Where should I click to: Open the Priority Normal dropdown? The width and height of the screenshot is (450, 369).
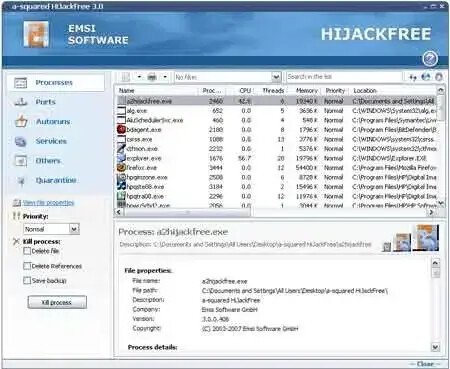[x=51, y=229]
